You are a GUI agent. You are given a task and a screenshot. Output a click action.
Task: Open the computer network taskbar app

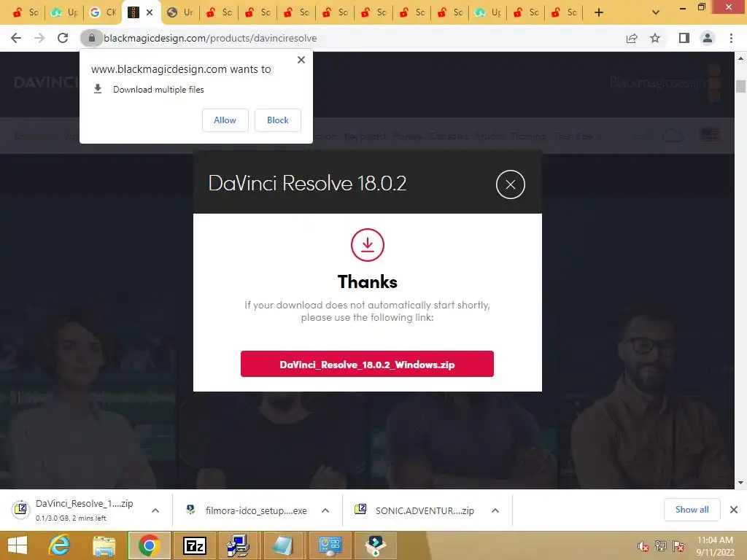tap(239, 545)
